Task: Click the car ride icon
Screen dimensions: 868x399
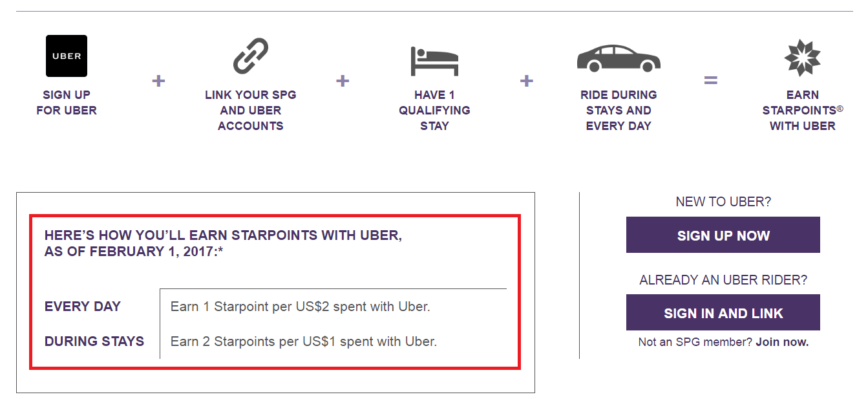Action: (619, 58)
